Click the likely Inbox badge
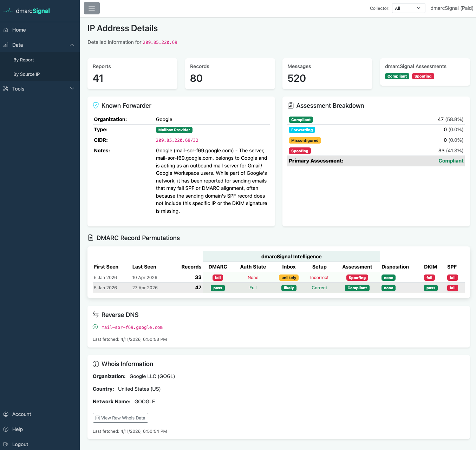 click(x=289, y=288)
